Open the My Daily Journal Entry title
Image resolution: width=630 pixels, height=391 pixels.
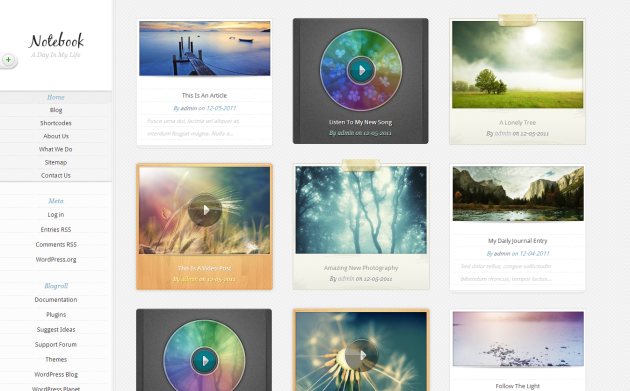(x=518, y=241)
